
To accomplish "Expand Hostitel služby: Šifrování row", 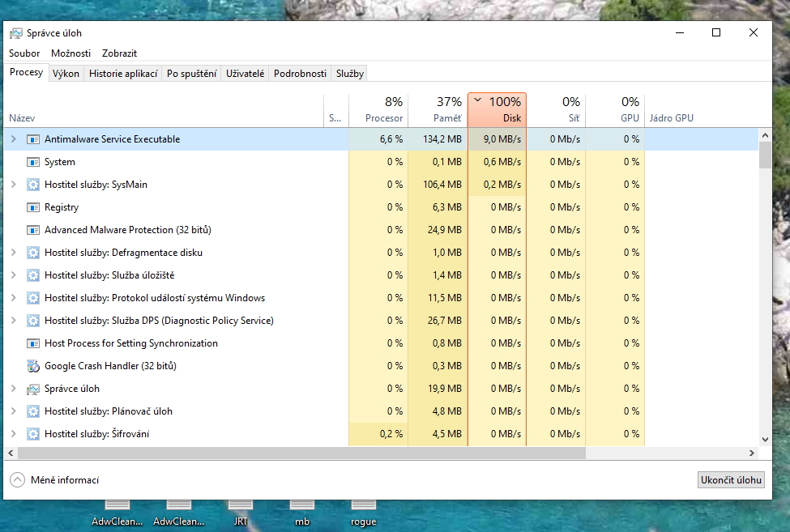I will [13, 434].
